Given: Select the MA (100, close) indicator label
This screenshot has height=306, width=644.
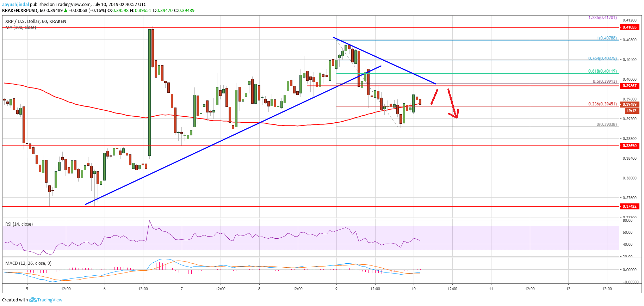Looking at the screenshot, I should click(x=20, y=27).
